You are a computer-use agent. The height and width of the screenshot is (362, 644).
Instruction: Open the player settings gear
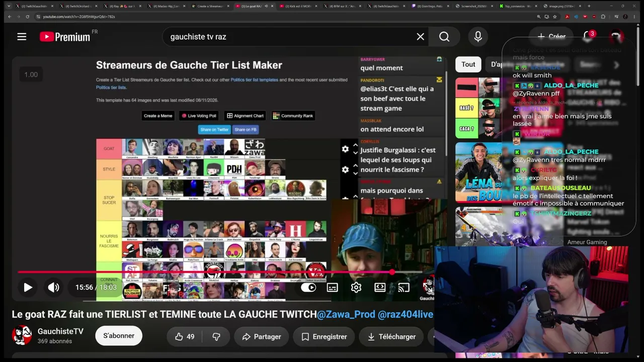tap(356, 288)
